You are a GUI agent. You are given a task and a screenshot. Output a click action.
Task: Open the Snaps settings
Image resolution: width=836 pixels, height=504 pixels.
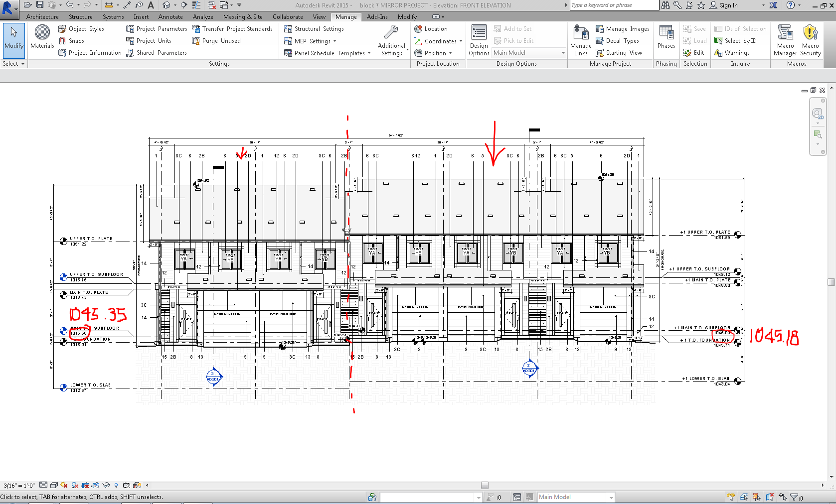(71, 41)
